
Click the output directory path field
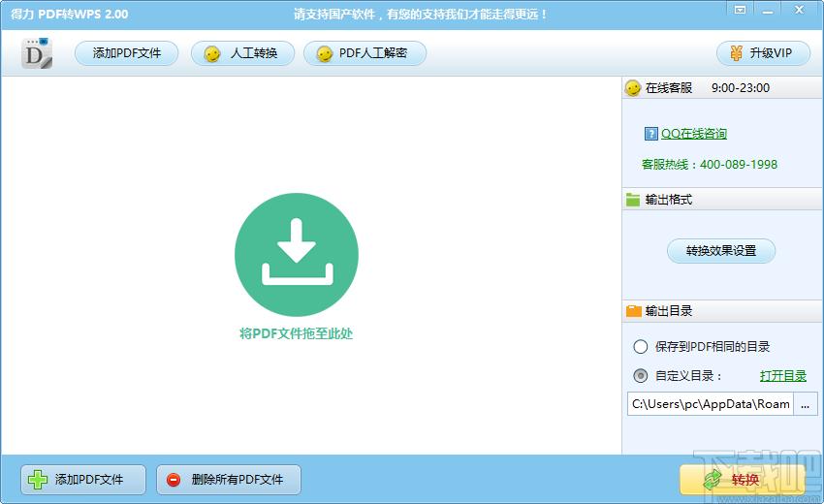click(710, 404)
